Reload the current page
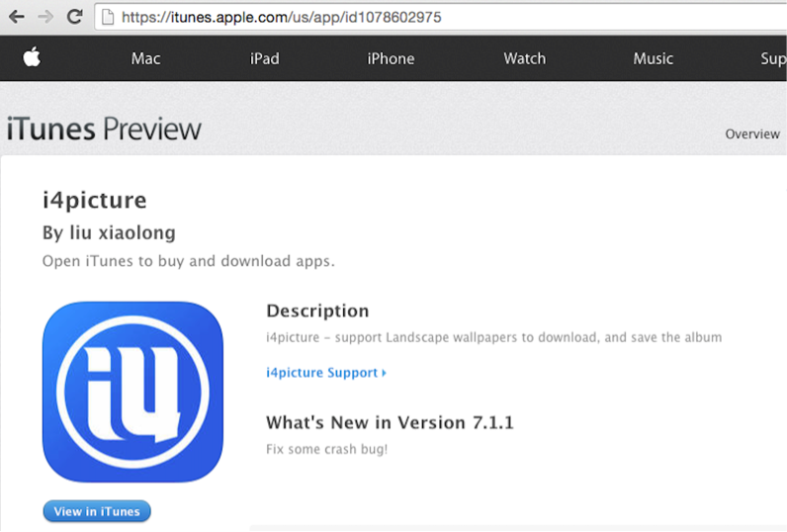 click(74, 17)
